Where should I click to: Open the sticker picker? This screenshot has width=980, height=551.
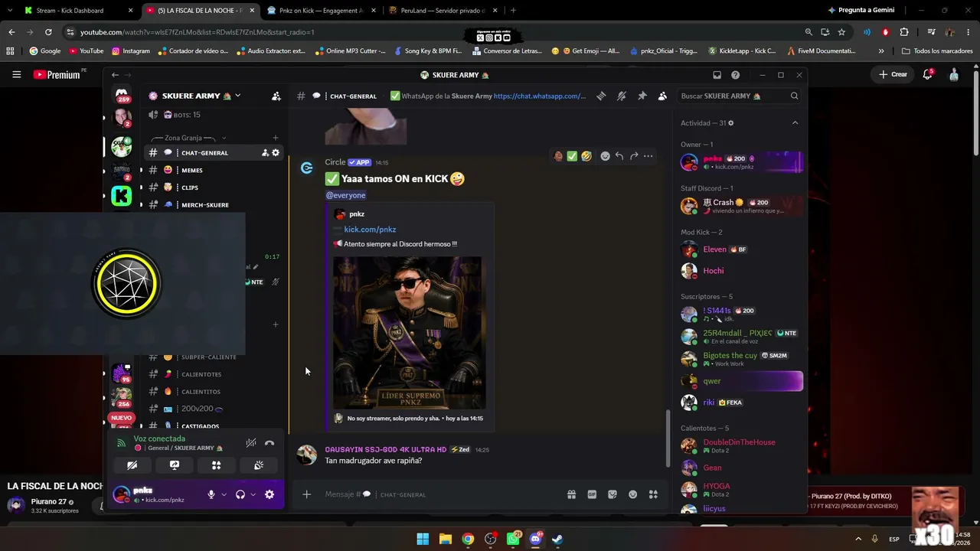pos(612,494)
